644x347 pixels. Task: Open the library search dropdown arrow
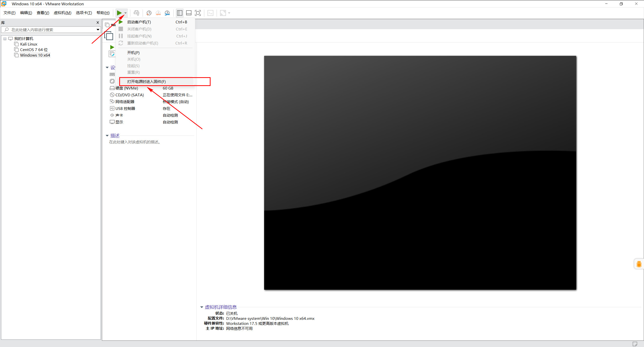(98, 30)
